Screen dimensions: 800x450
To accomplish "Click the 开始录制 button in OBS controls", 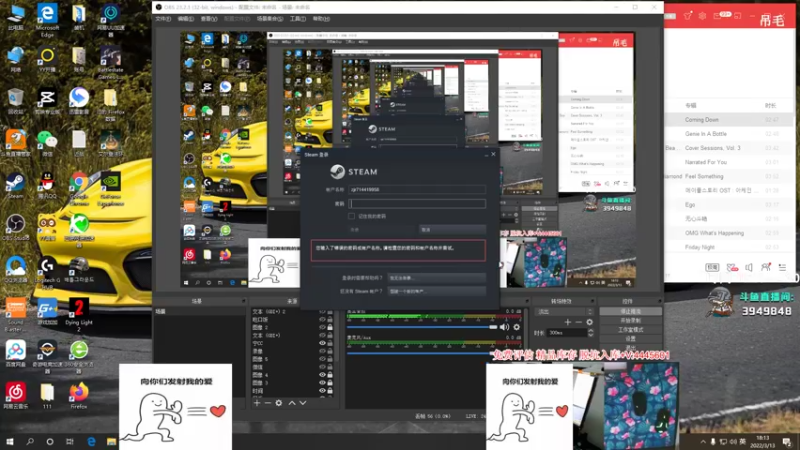I will pyautogui.click(x=631, y=320).
